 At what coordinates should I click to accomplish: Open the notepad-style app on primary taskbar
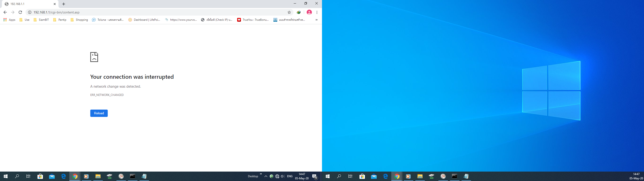point(144,176)
